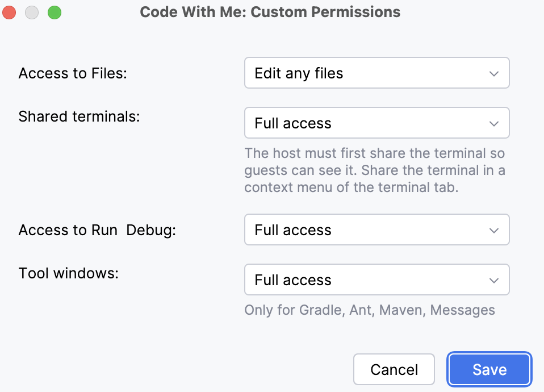Open the Tool windows dropdown
The image size is (544, 392).
click(x=376, y=280)
